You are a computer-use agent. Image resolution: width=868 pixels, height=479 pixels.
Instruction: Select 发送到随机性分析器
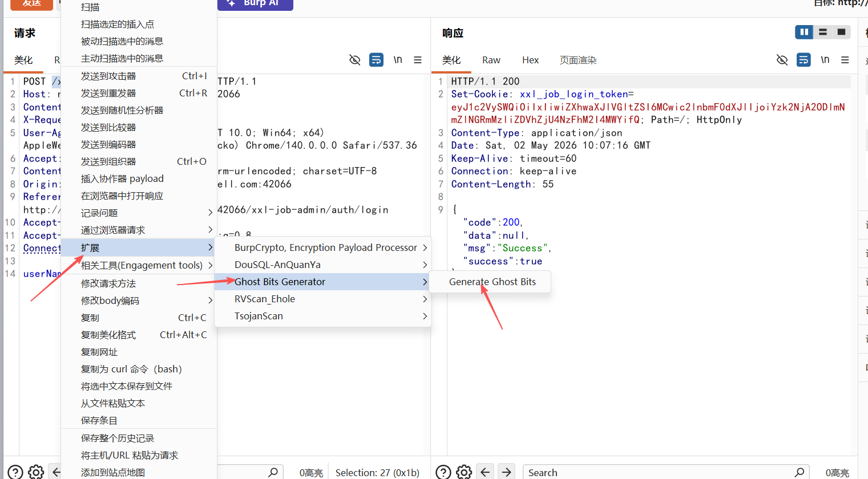click(139, 110)
